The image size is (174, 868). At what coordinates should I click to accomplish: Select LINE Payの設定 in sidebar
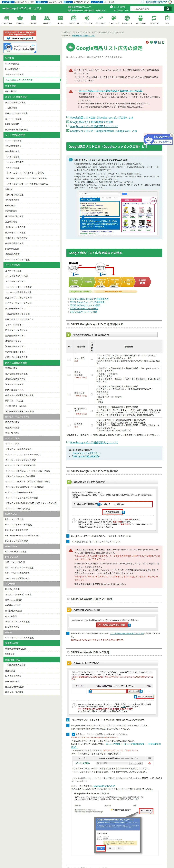[32, 589]
